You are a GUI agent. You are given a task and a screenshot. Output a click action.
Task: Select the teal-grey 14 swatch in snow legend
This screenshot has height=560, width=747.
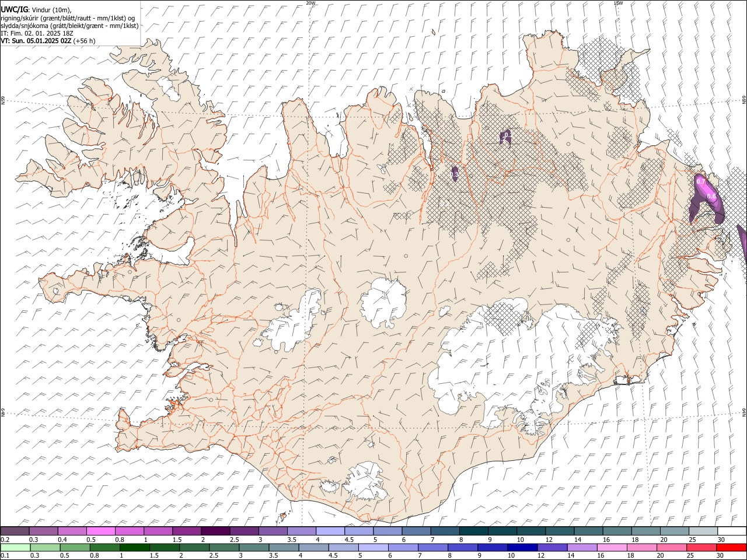[588, 531]
